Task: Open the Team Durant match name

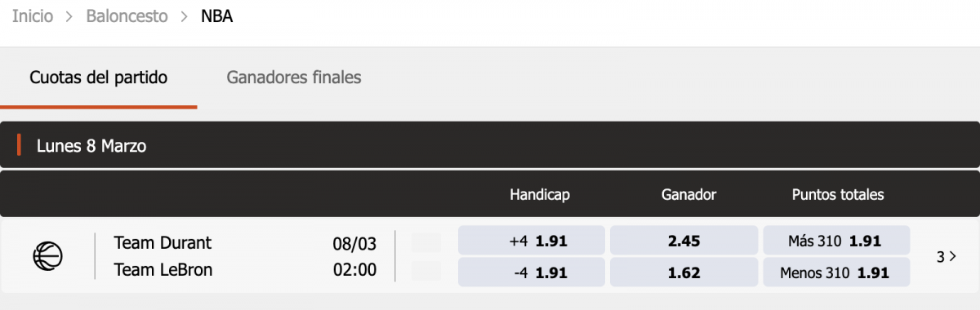Action: tap(163, 243)
